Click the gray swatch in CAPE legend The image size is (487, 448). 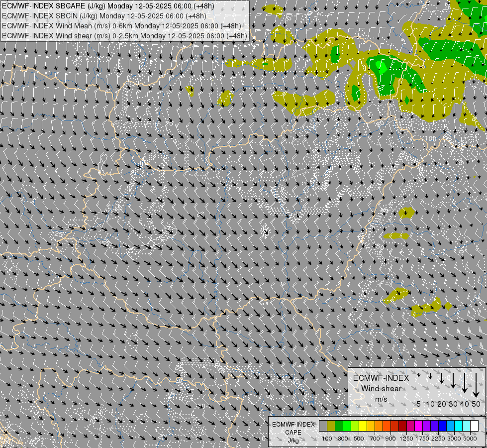(323, 426)
